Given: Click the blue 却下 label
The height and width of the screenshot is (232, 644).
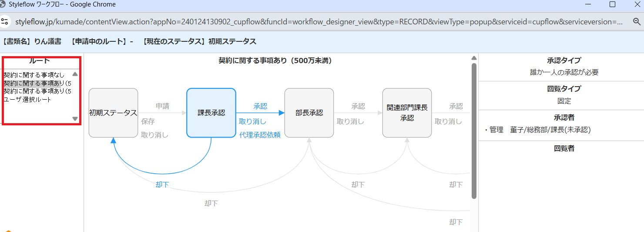Looking at the screenshot, I should click(162, 185).
